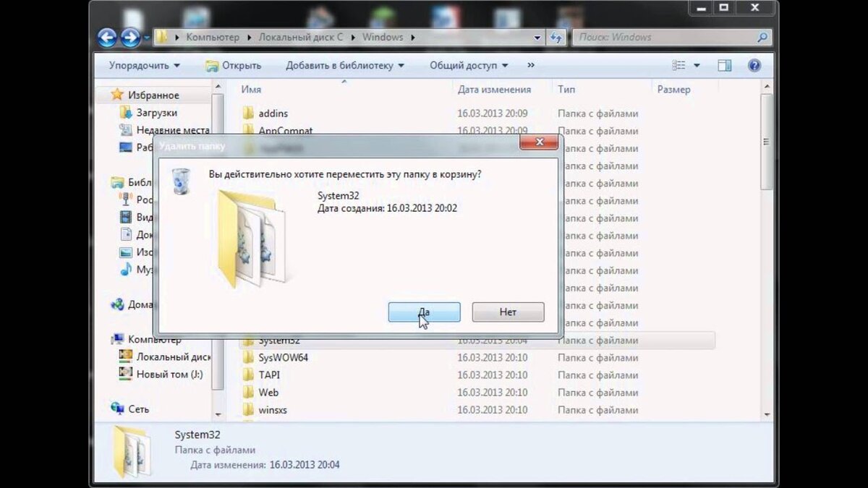868x488 pixels.
Task: Open the address bar history dropdown
Action: coord(537,38)
